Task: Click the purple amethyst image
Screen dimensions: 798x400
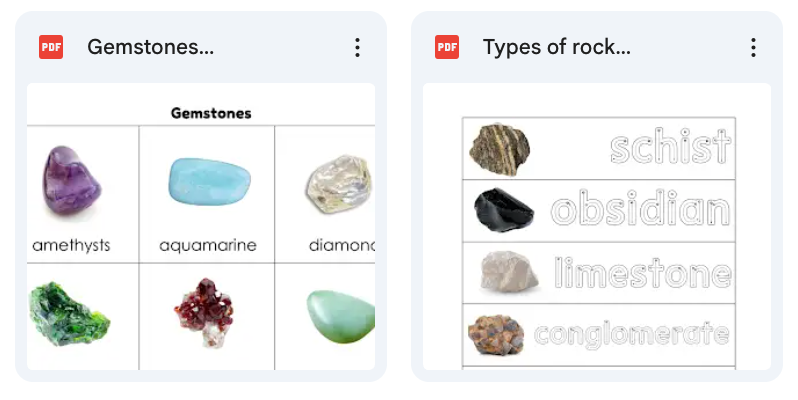Action: click(71, 181)
